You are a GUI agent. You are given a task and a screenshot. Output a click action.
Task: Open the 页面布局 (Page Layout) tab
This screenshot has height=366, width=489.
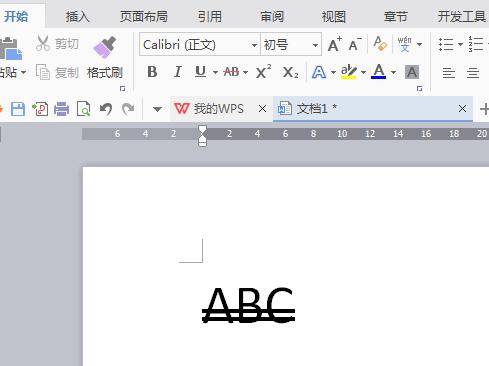coord(144,16)
